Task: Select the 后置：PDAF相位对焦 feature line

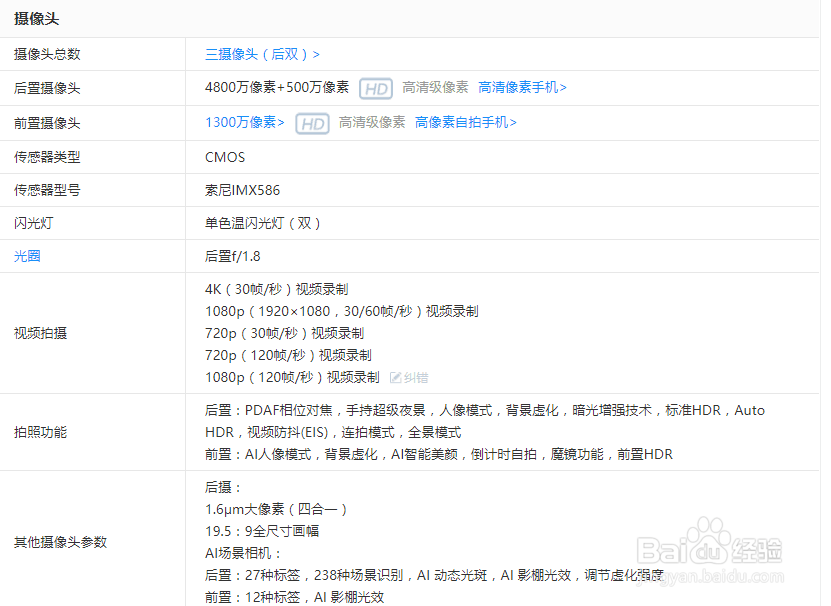Action: (x=485, y=410)
